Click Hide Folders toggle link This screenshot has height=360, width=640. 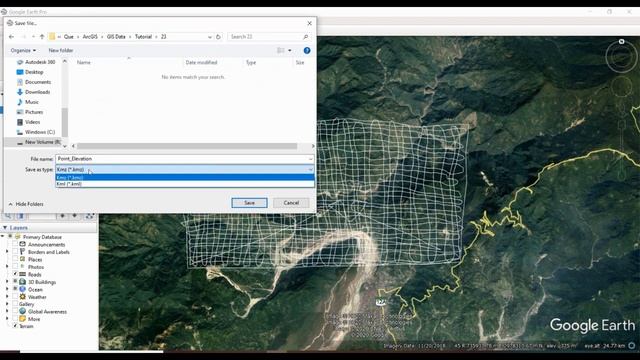tap(26, 204)
